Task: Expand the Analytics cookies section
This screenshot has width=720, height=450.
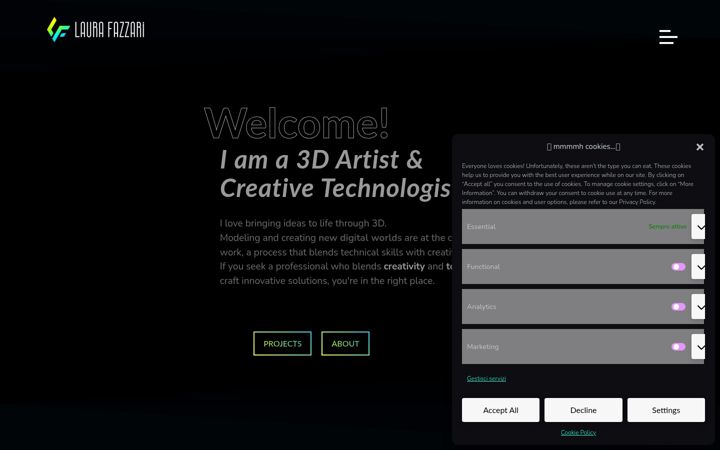Action: [x=698, y=307]
